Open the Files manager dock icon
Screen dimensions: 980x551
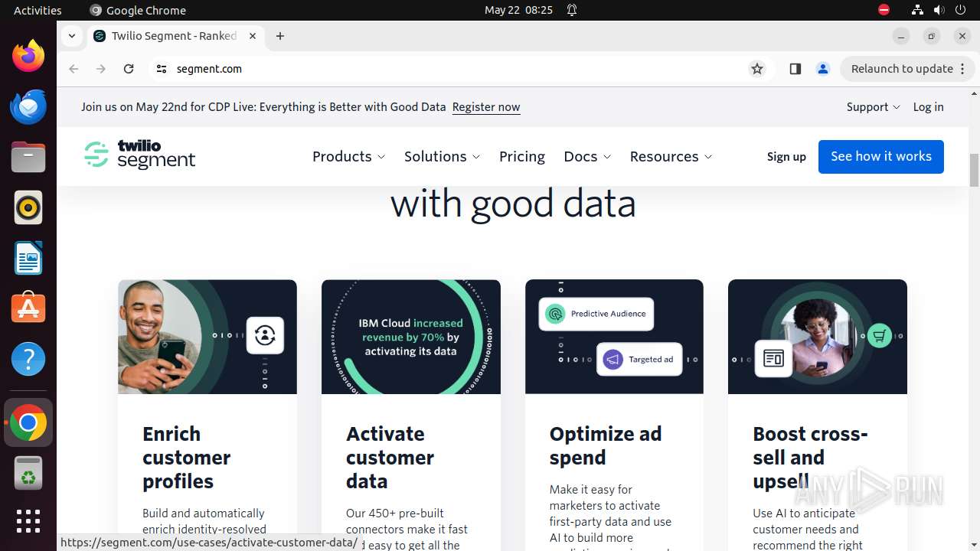pos(28,157)
